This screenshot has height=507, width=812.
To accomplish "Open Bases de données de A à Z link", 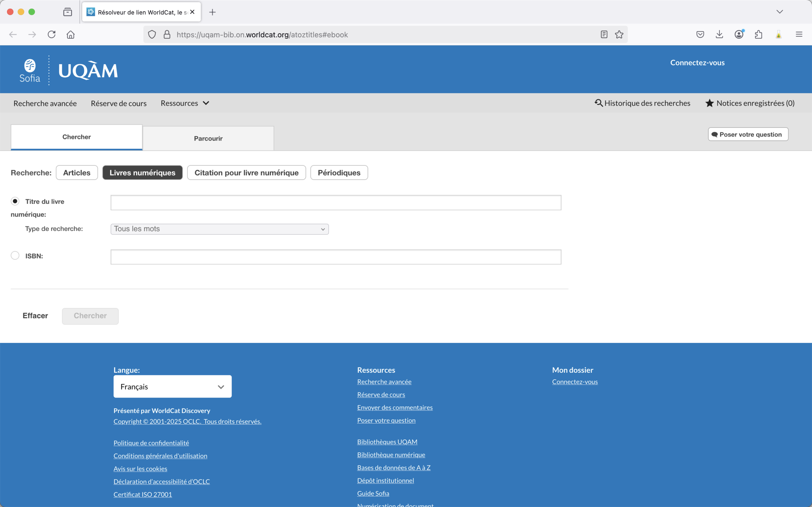I will (x=394, y=468).
